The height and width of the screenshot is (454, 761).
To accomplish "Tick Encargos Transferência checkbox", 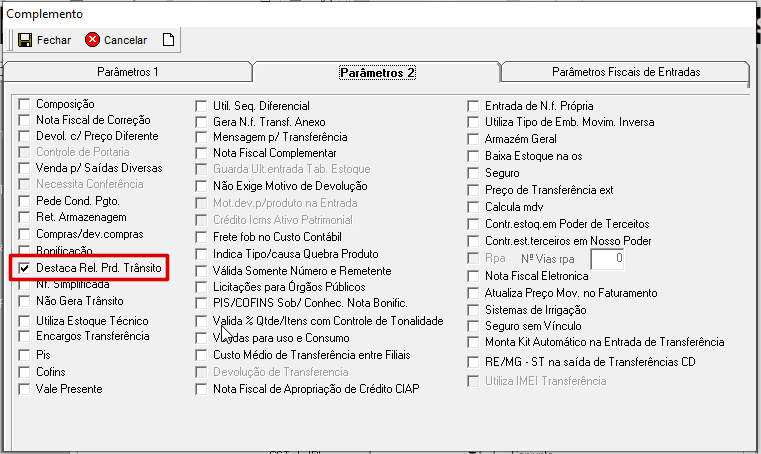I will [x=24, y=336].
